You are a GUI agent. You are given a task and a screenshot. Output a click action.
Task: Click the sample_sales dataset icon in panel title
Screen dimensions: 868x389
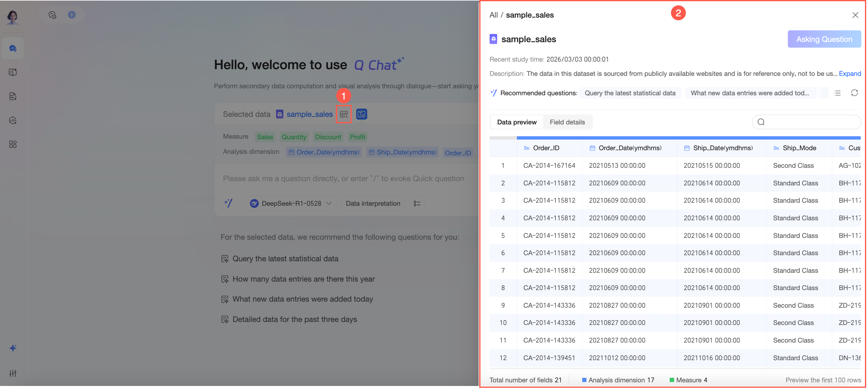click(493, 39)
